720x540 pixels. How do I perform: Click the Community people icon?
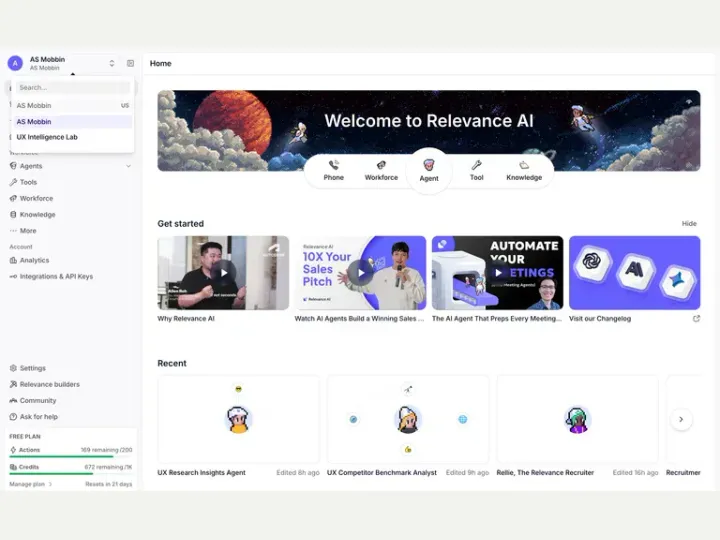[x=13, y=400]
